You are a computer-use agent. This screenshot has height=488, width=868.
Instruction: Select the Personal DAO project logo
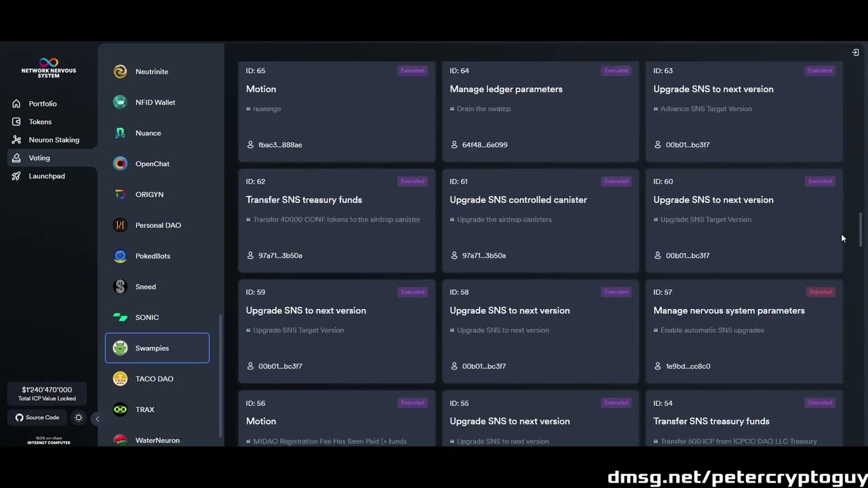tap(120, 225)
